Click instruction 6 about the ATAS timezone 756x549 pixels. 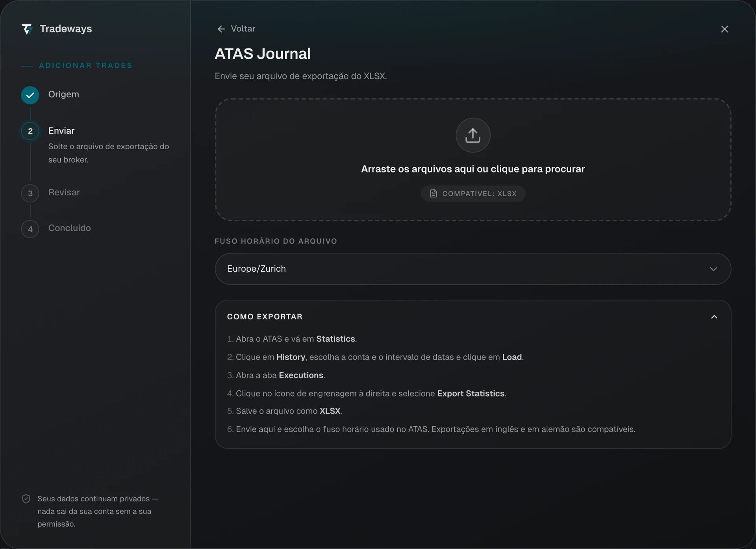pyautogui.click(x=431, y=429)
